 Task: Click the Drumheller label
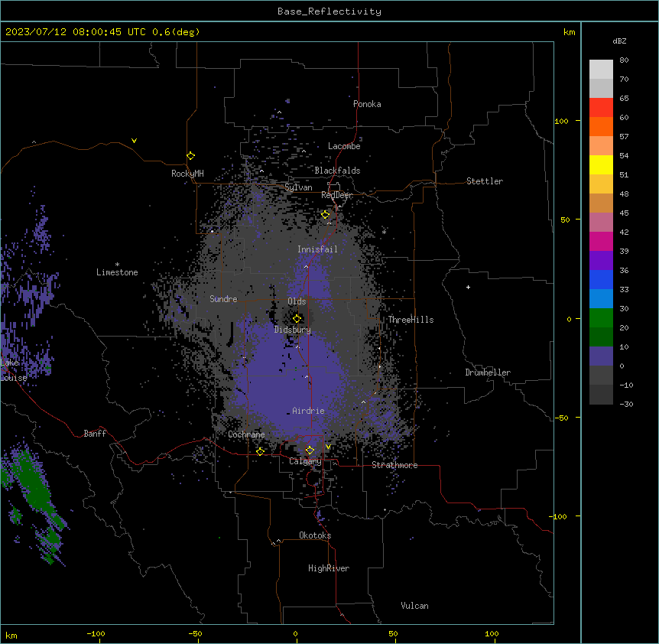(x=488, y=372)
